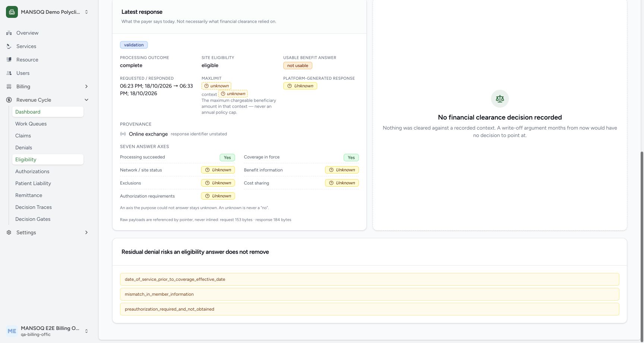The width and height of the screenshot is (644, 343).
Task: Open Dashboard in Revenue Cycle
Action: pyautogui.click(x=48, y=112)
